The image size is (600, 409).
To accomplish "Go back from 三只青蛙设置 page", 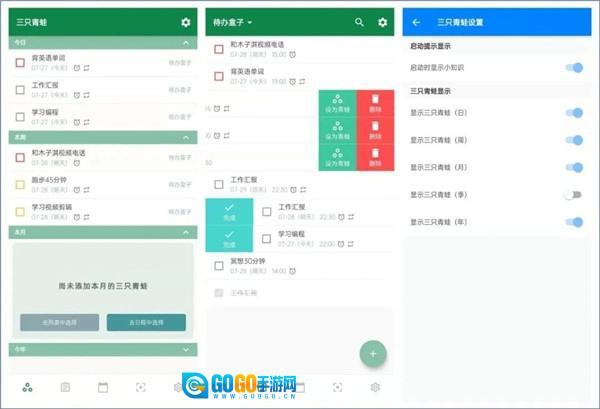I will (x=416, y=22).
